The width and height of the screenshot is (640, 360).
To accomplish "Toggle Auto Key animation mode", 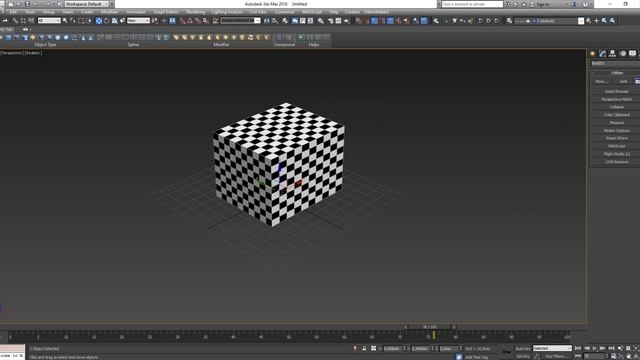I will coord(523,349).
